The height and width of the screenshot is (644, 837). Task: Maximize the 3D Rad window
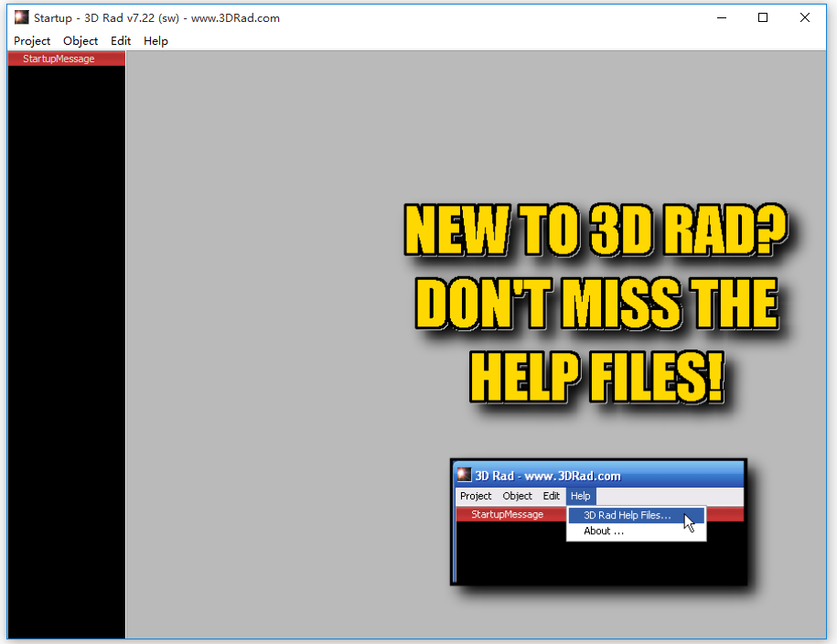point(763,17)
